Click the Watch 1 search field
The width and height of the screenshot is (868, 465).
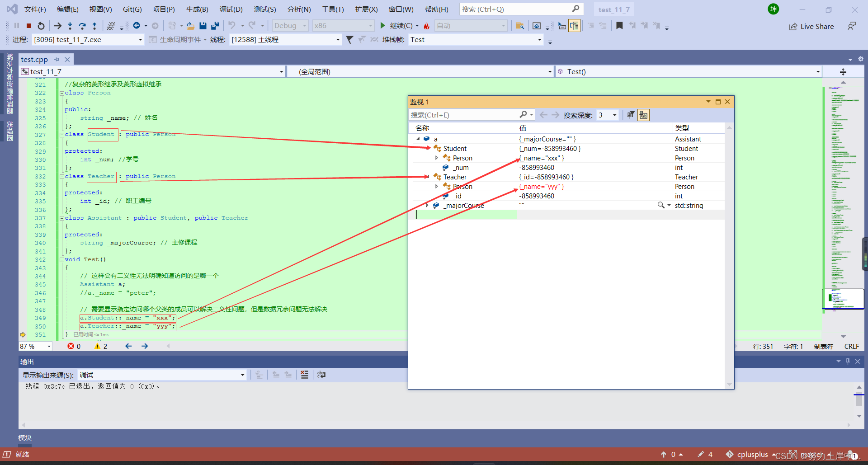pos(472,115)
